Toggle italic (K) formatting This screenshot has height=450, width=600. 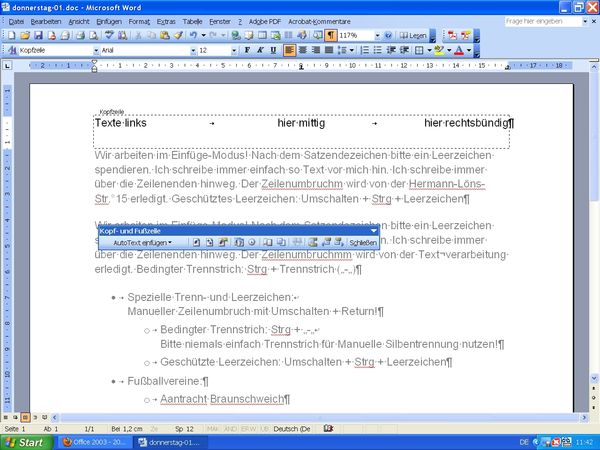click(x=260, y=50)
